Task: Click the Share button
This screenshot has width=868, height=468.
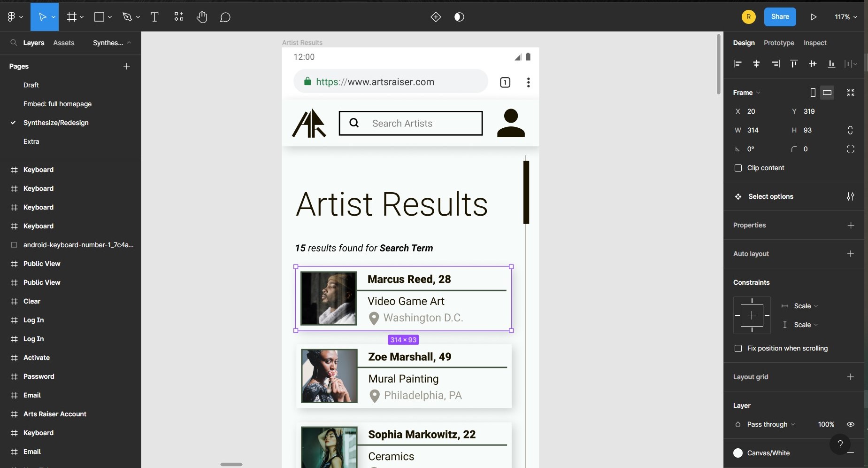Action: coord(780,17)
